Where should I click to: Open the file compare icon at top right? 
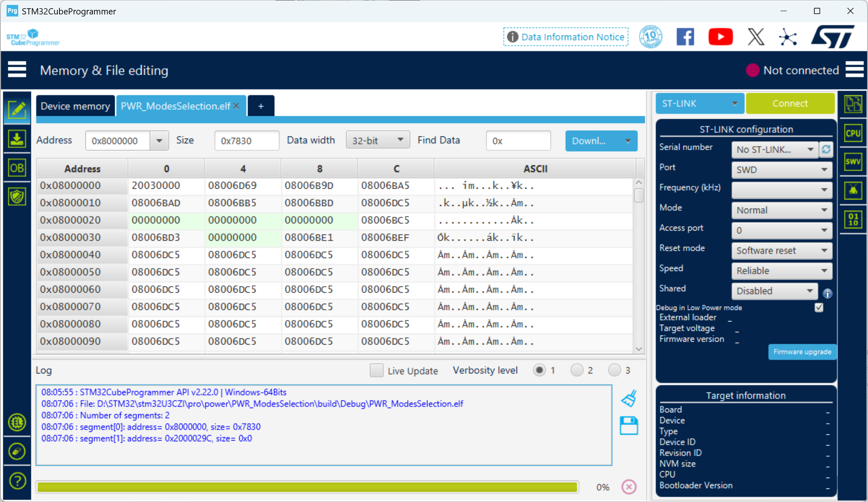(x=853, y=104)
